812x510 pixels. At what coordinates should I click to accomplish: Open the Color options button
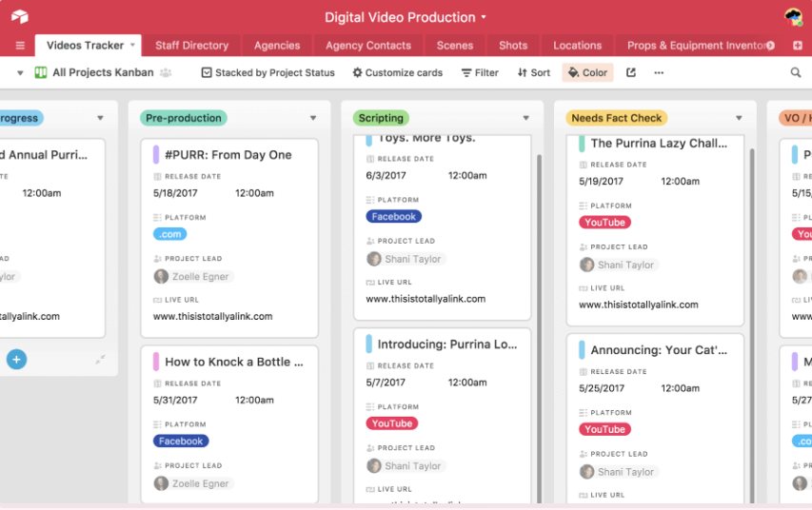tap(587, 72)
